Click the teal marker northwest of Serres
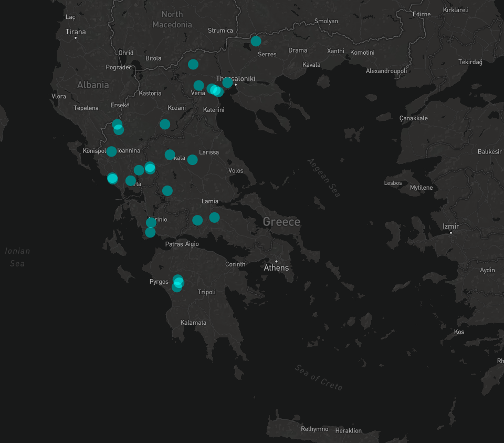504x443 pixels. tap(256, 41)
